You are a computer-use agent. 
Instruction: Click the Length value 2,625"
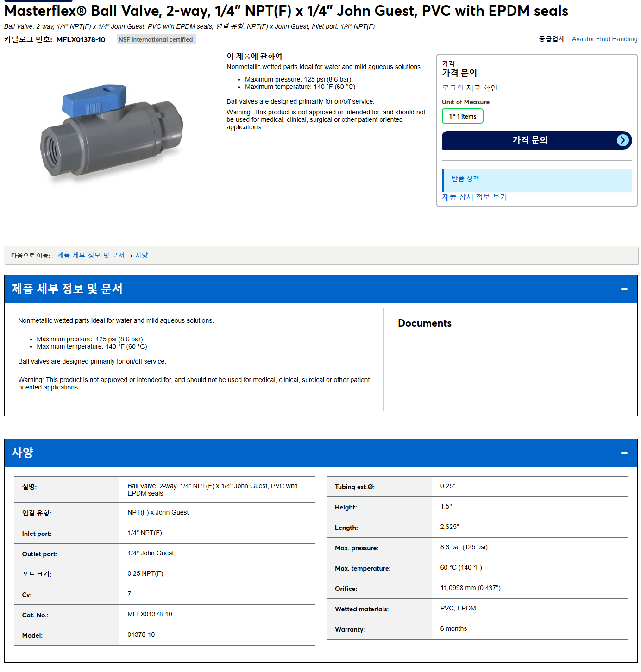point(449,527)
